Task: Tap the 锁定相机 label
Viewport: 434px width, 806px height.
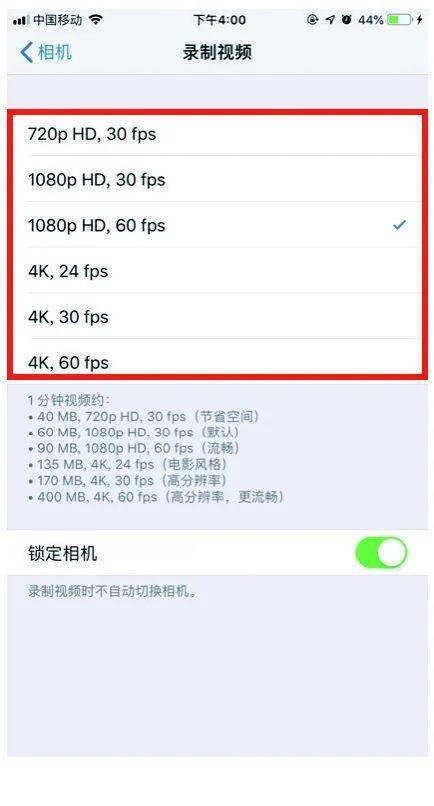Action: click(x=62, y=554)
